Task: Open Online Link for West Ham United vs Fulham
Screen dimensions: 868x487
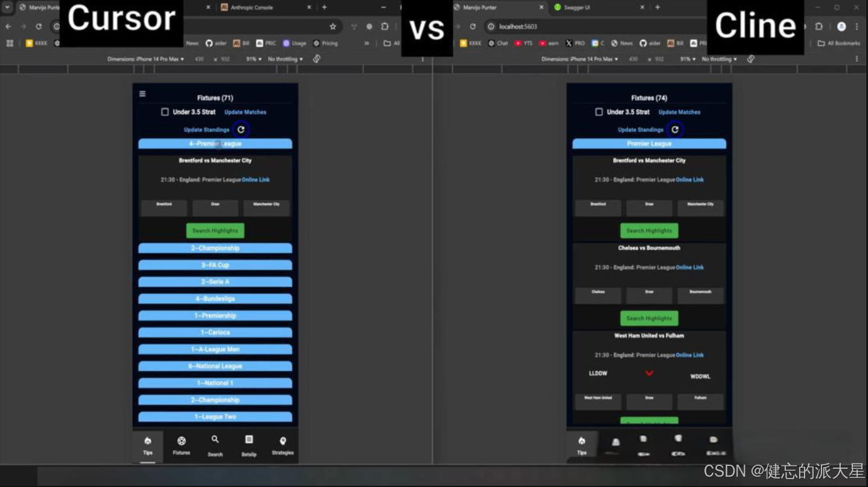Action: click(x=689, y=355)
